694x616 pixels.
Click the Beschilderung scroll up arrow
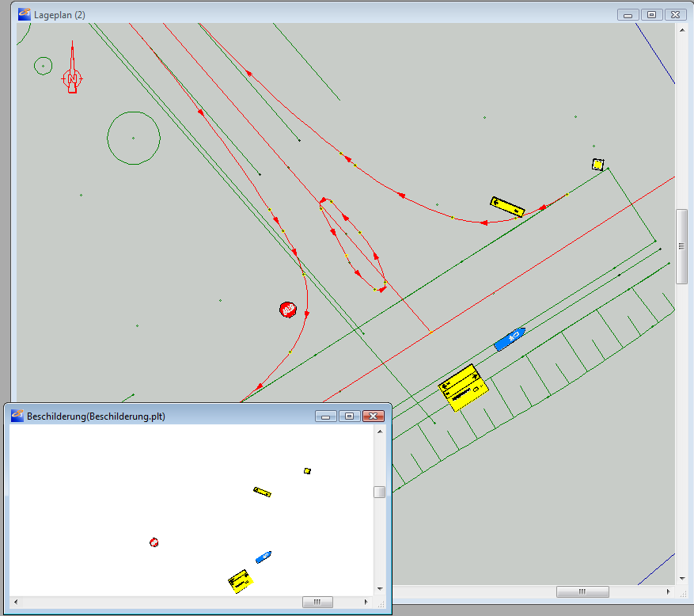point(380,432)
